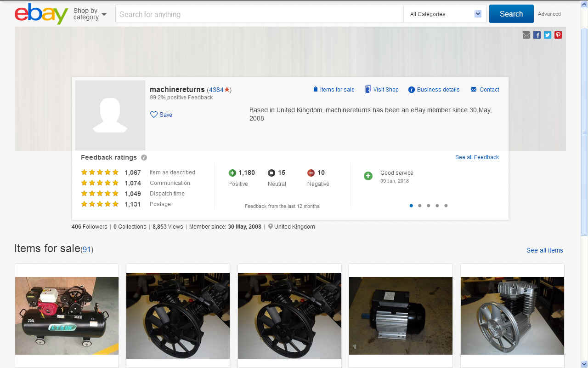The height and width of the screenshot is (368, 588).
Task: Open the 4384 feedback score link
Action: coord(216,90)
